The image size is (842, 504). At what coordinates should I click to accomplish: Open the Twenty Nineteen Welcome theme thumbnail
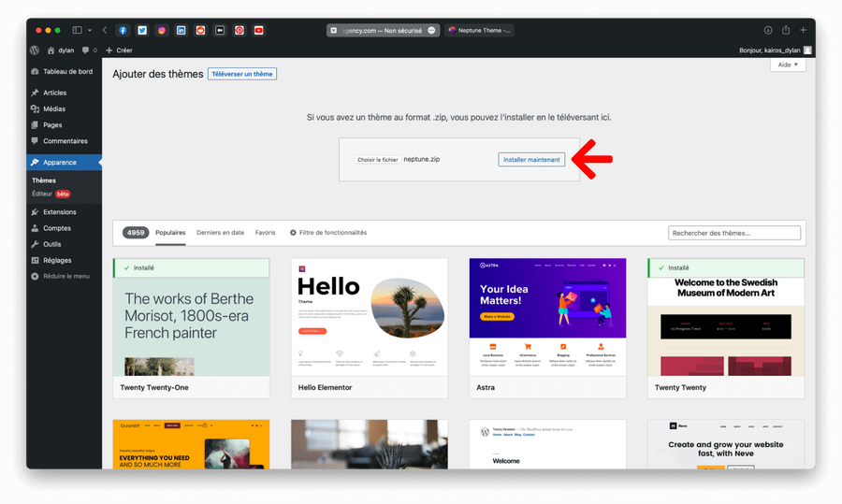click(x=547, y=444)
